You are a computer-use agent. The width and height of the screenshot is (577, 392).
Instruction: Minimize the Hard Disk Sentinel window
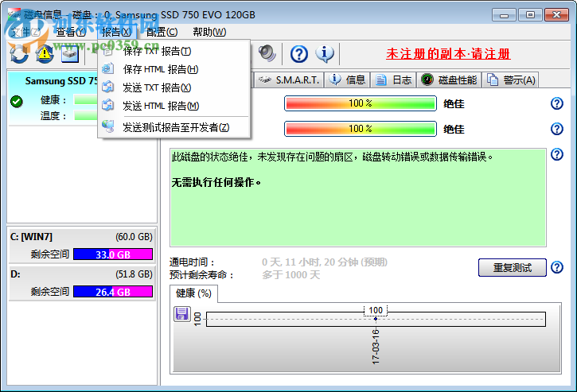(504, 15)
